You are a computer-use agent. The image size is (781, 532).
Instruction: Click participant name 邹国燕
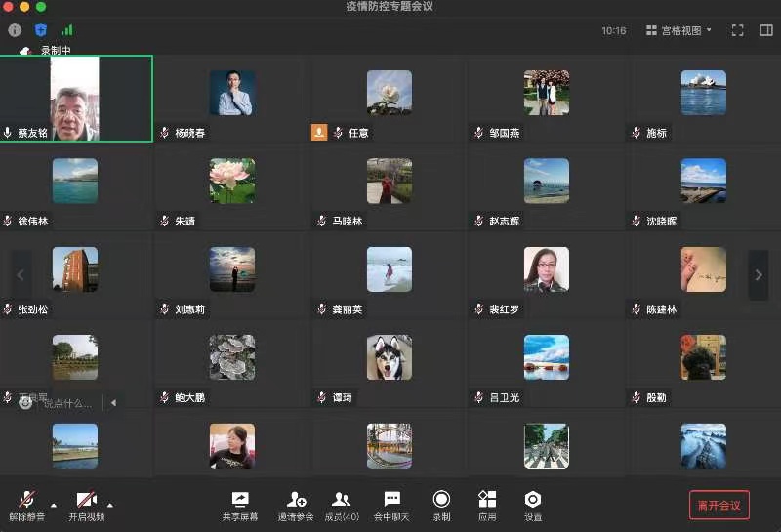pyautogui.click(x=504, y=133)
